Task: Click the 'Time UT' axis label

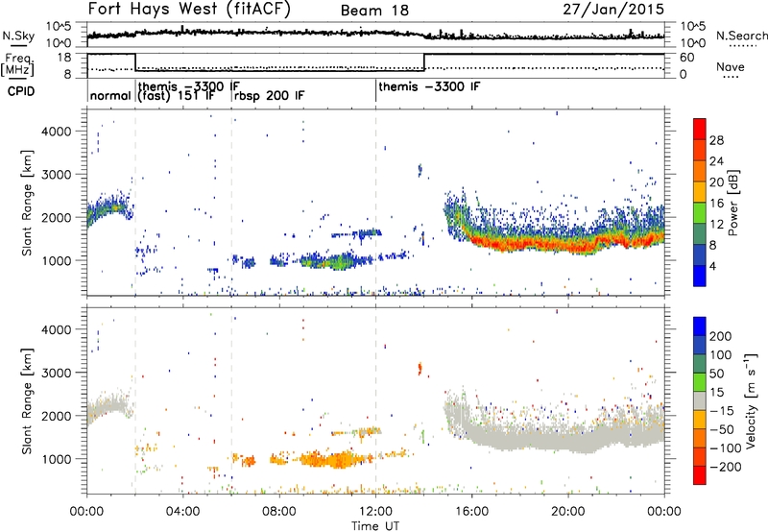Action: (375, 525)
